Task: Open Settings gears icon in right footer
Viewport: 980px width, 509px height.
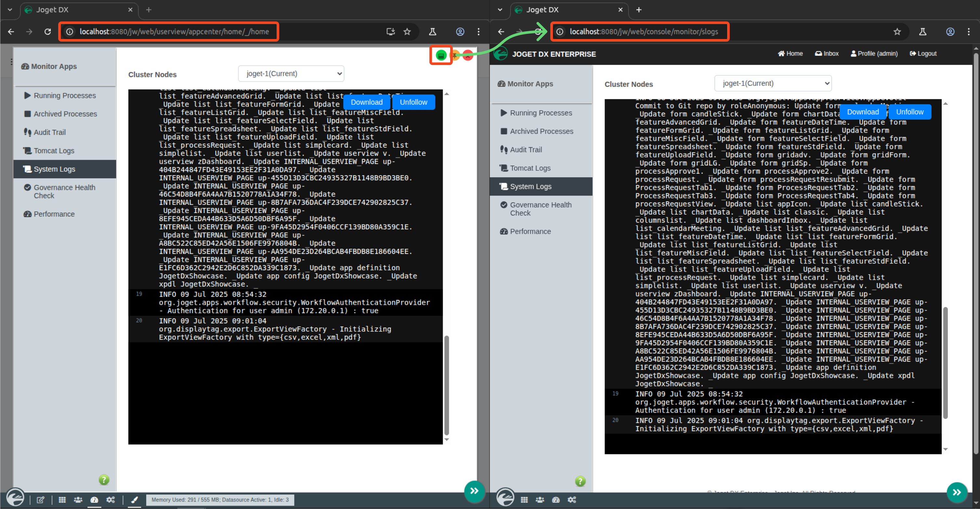Action: tap(572, 500)
